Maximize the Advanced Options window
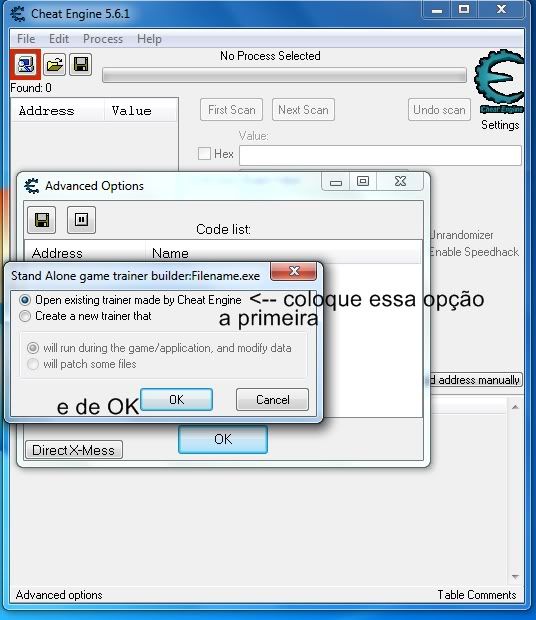The height and width of the screenshot is (620, 536). pyautogui.click(x=363, y=181)
